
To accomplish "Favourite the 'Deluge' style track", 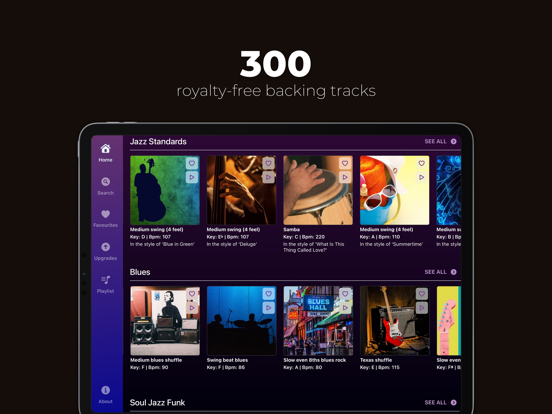I will [x=268, y=163].
